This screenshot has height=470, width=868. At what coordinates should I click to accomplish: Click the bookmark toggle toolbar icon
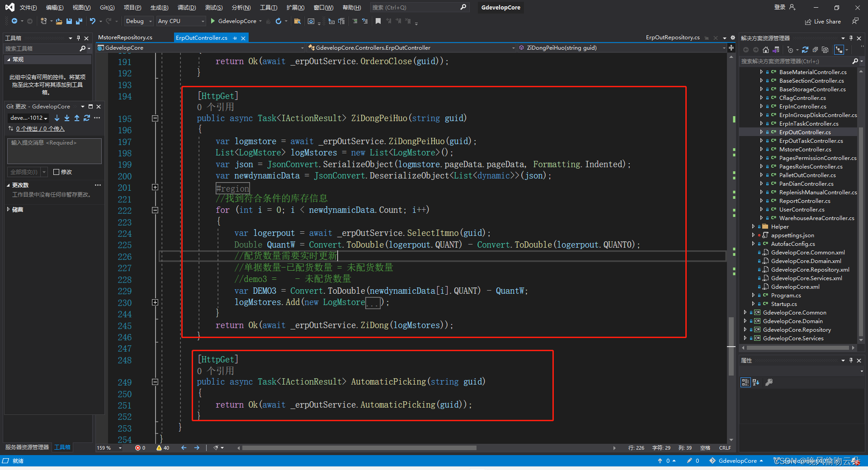pyautogui.click(x=378, y=21)
